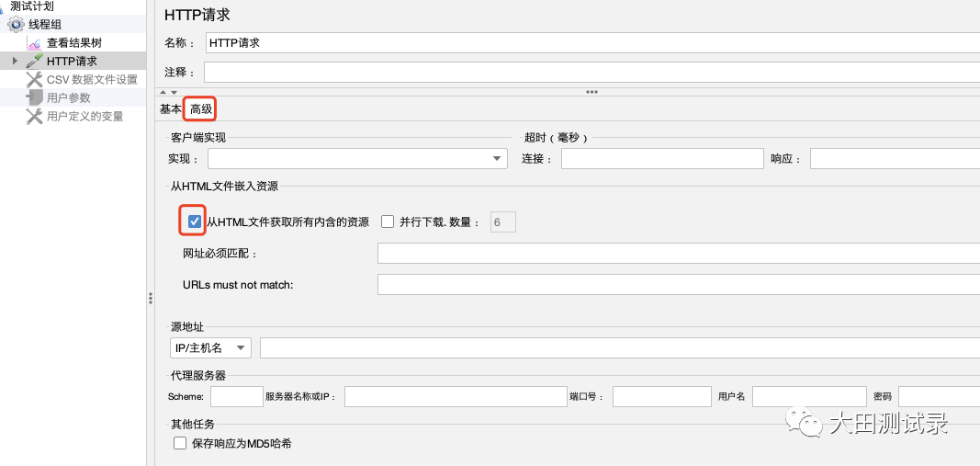Click the 用户参数 pre-processor icon
Screen dimensions: 980x466
[x=34, y=97]
